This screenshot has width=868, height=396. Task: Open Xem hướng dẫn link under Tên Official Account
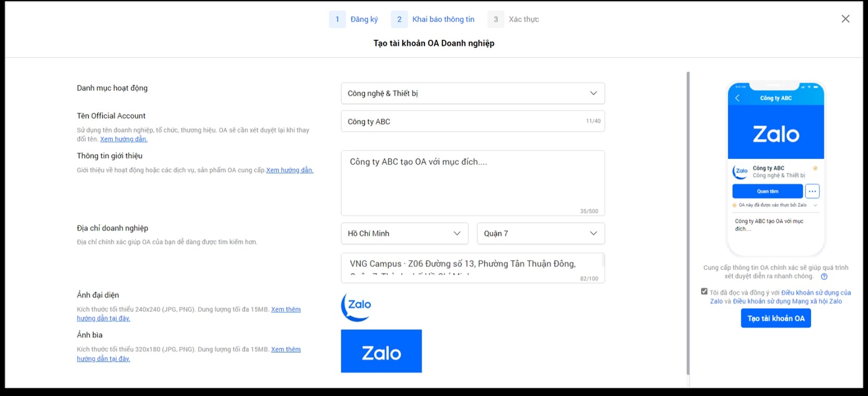click(x=124, y=139)
